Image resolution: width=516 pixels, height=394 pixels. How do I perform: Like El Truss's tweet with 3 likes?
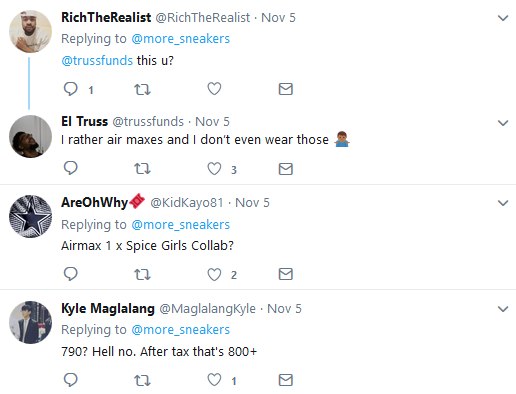coord(214,169)
